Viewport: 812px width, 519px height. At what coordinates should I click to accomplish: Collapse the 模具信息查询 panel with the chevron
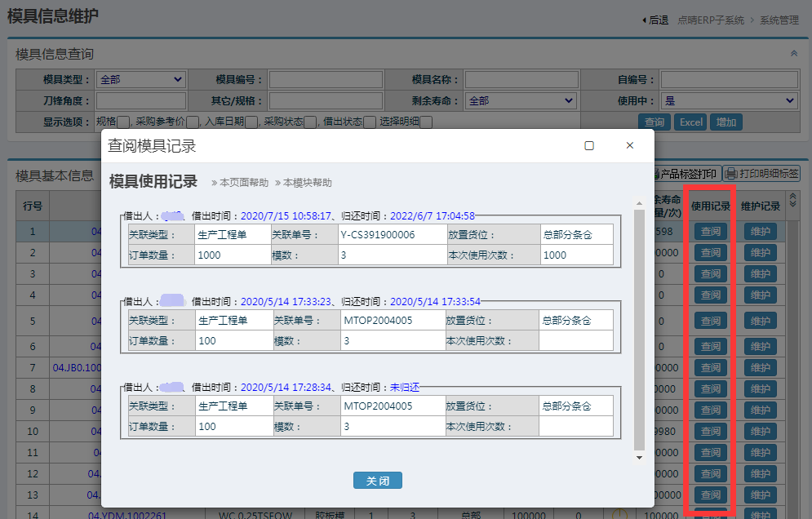coord(793,53)
